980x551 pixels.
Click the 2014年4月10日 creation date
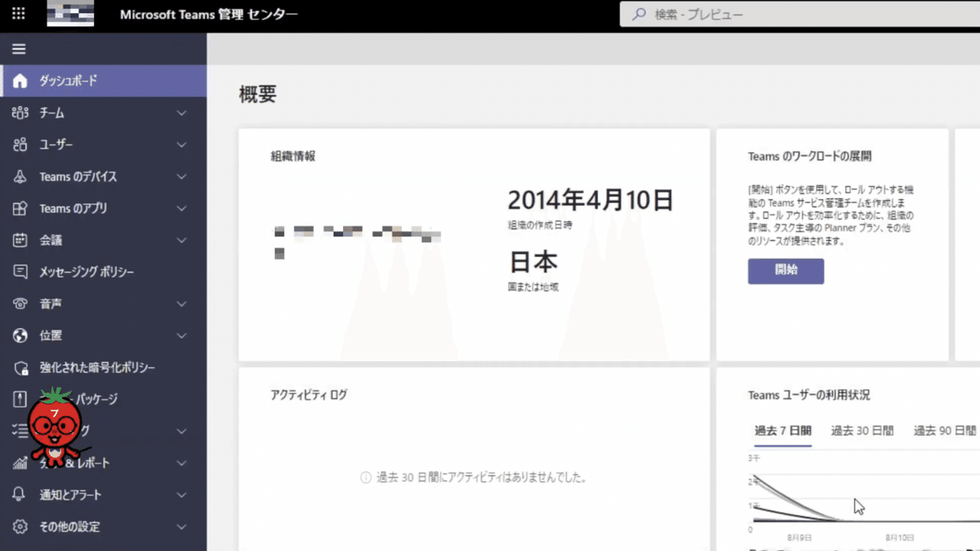(590, 199)
